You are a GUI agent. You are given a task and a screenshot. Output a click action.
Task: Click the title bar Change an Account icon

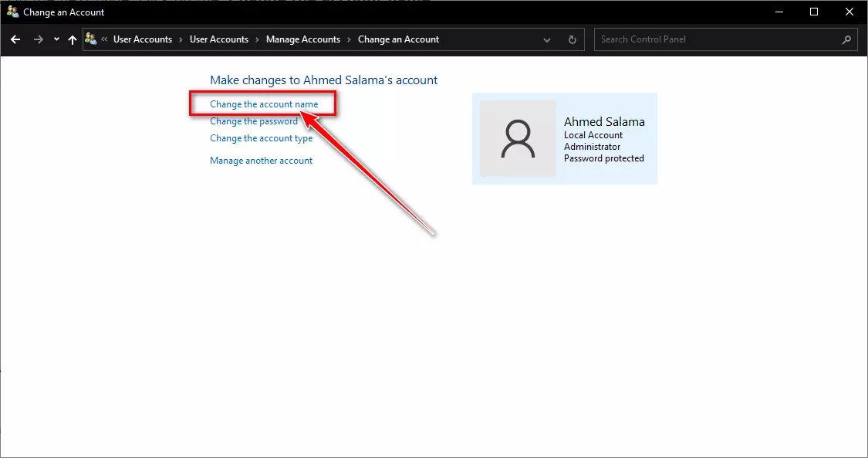pos(13,12)
